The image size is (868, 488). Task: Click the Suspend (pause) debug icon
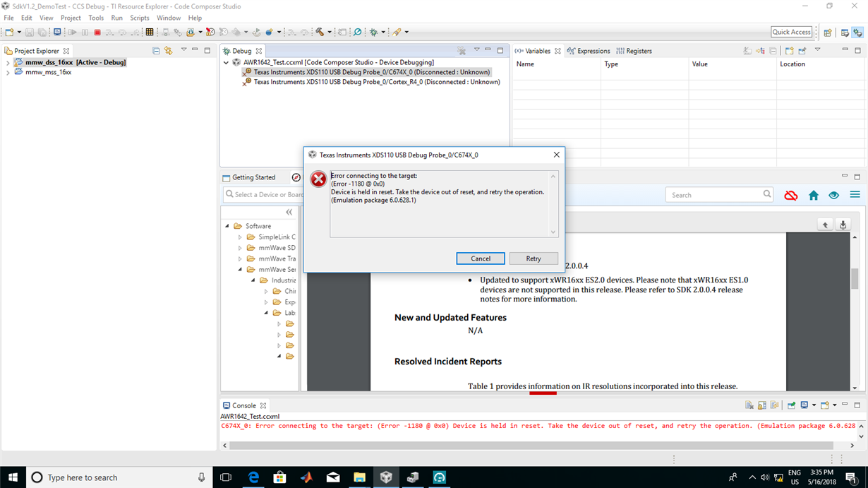85,32
